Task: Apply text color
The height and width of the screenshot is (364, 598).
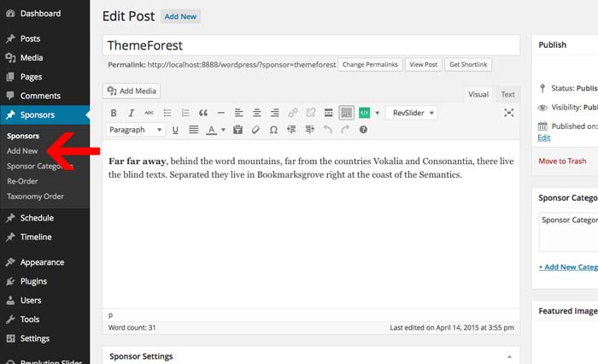Action: pos(211,130)
